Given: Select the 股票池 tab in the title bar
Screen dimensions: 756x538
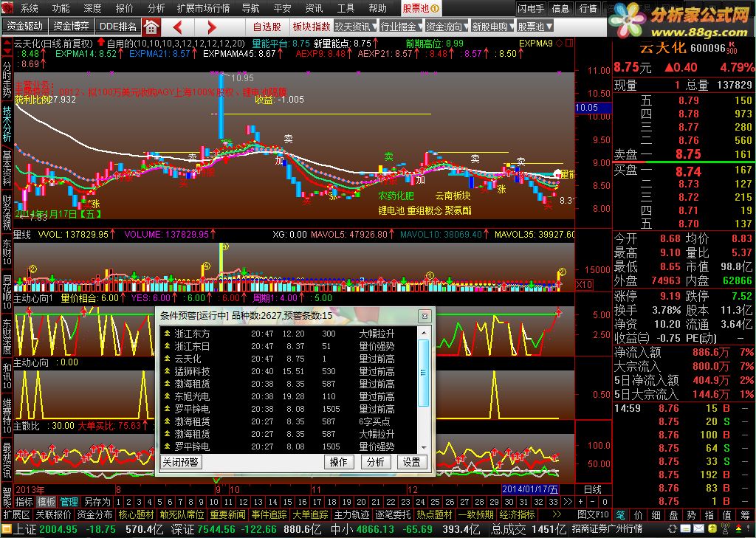Looking at the screenshot, I should [x=421, y=8].
